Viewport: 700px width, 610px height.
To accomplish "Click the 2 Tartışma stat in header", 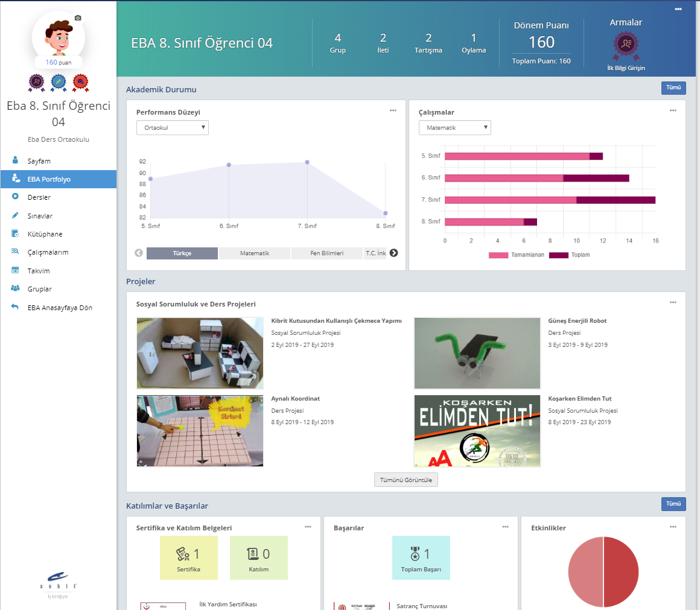I will tap(428, 43).
